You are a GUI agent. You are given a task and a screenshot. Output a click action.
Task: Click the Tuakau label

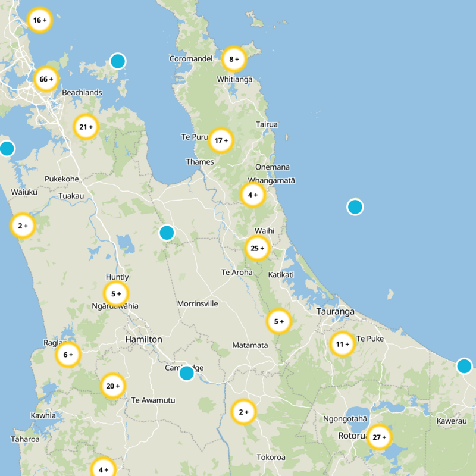click(71, 196)
